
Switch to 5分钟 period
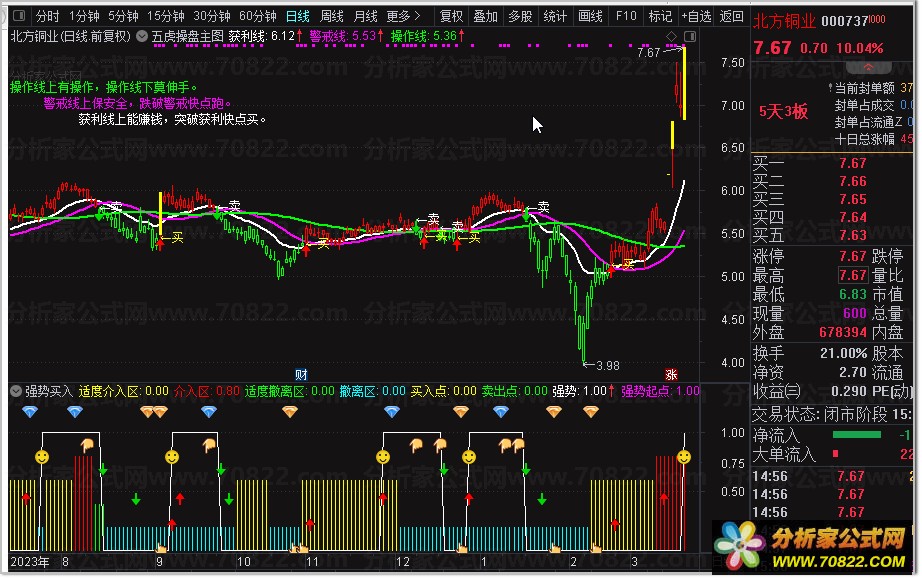(122, 16)
